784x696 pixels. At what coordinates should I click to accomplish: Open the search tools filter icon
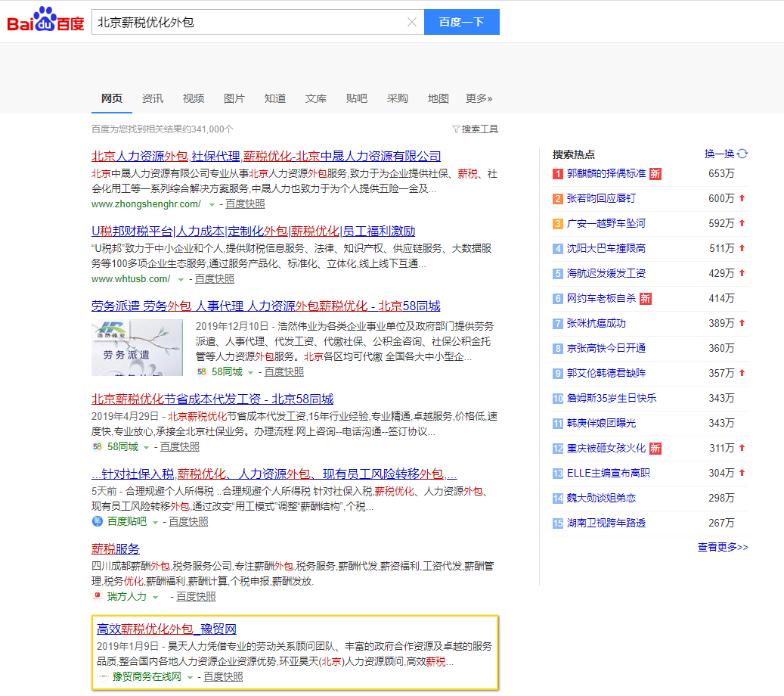(456, 129)
